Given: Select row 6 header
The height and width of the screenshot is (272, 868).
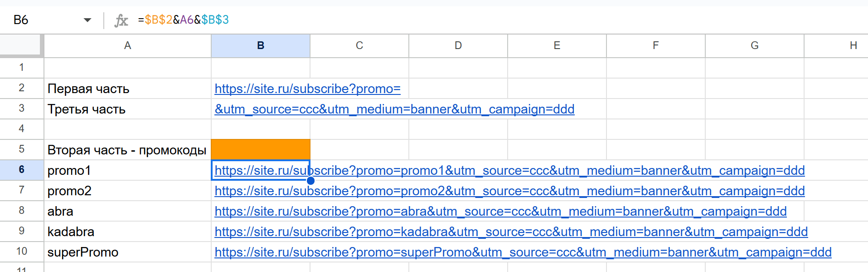Looking at the screenshot, I should point(21,170).
